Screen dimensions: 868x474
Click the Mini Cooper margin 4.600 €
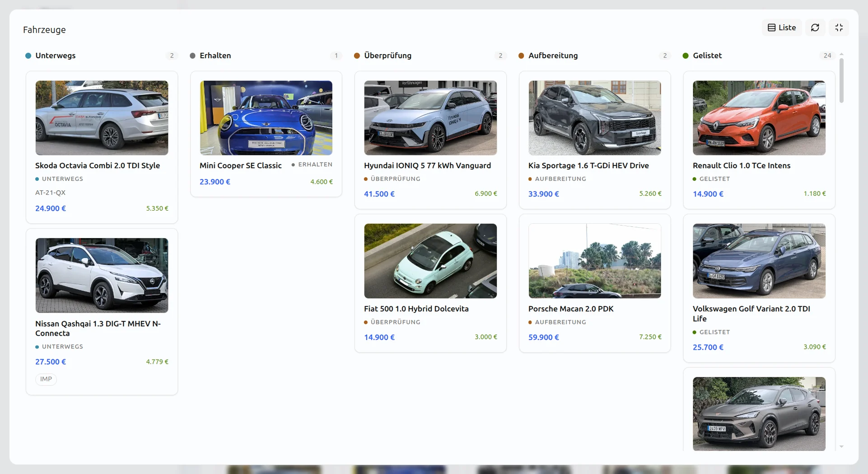tap(322, 182)
